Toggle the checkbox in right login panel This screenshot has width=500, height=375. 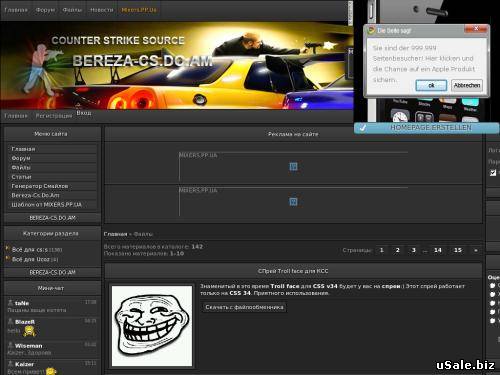[x=493, y=173]
